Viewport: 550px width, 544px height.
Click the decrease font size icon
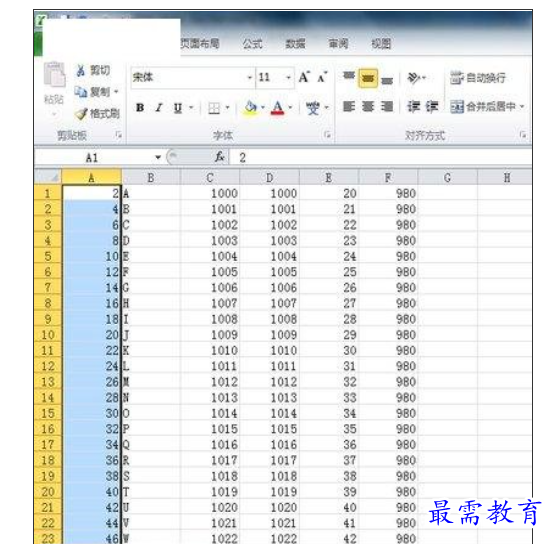tap(322, 77)
